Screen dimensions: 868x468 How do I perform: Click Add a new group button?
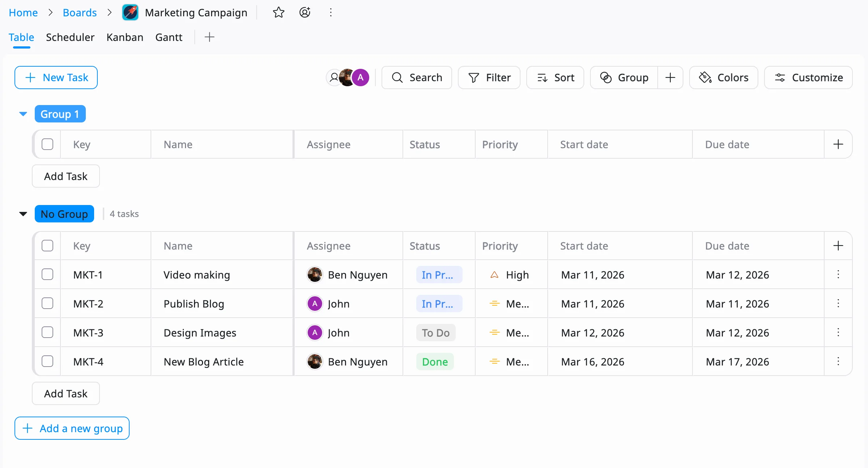click(72, 428)
